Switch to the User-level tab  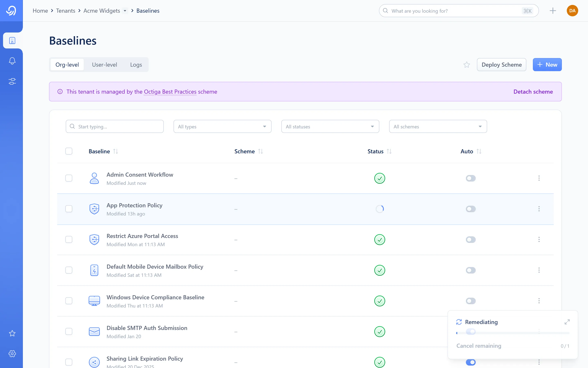tap(105, 65)
